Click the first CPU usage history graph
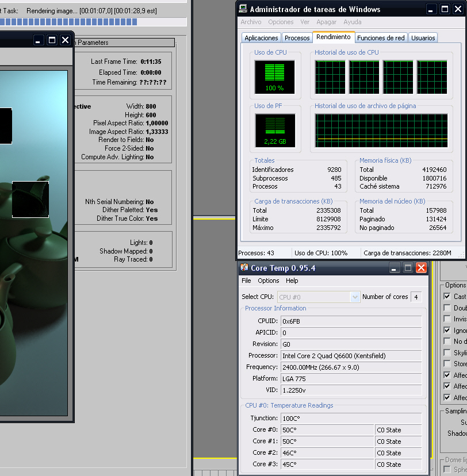 click(330, 77)
